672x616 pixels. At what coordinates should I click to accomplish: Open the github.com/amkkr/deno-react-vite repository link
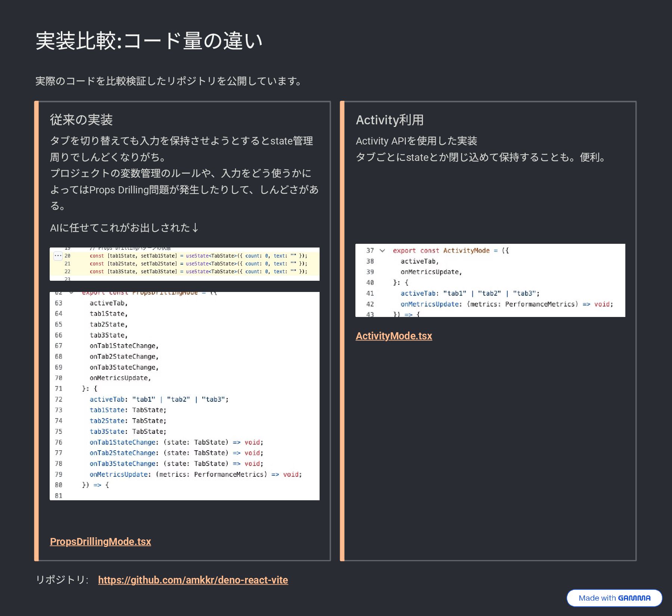[193, 580]
